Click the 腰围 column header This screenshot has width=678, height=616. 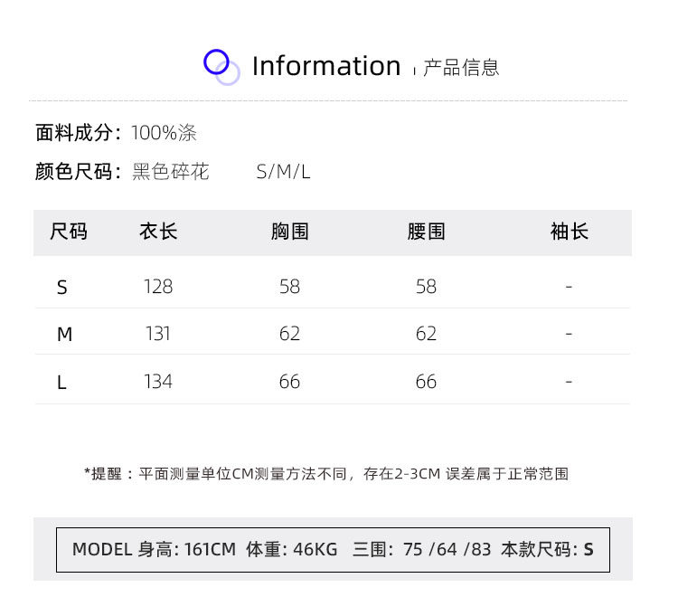click(426, 232)
